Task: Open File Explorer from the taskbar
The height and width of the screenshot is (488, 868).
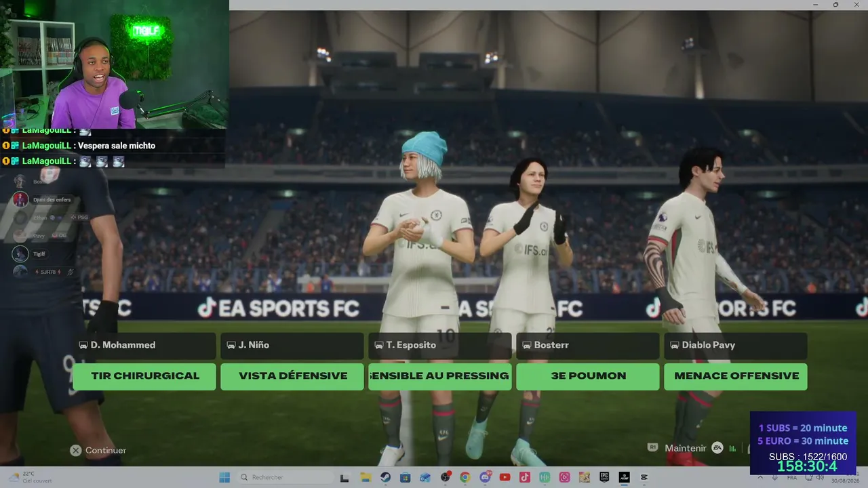Action: tap(366, 477)
